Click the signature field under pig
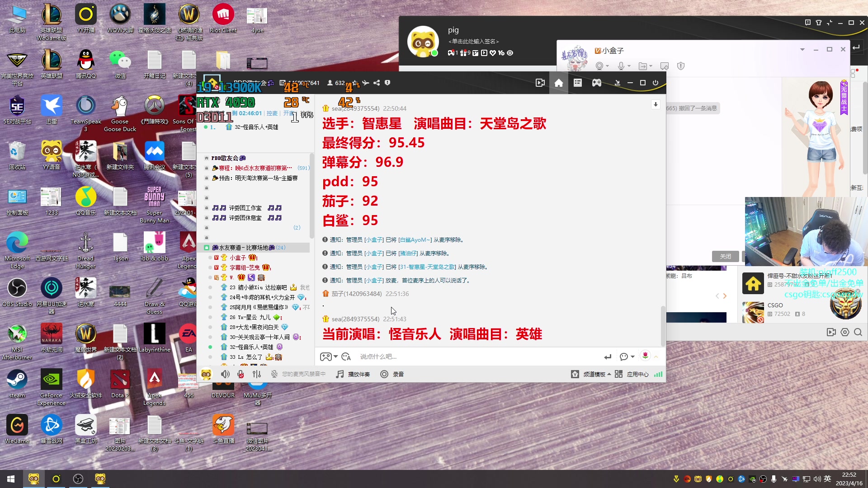 click(473, 42)
